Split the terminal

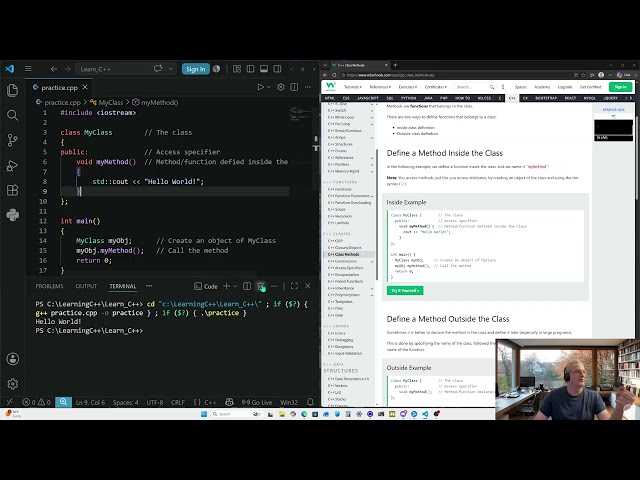click(x=247, y=286)
